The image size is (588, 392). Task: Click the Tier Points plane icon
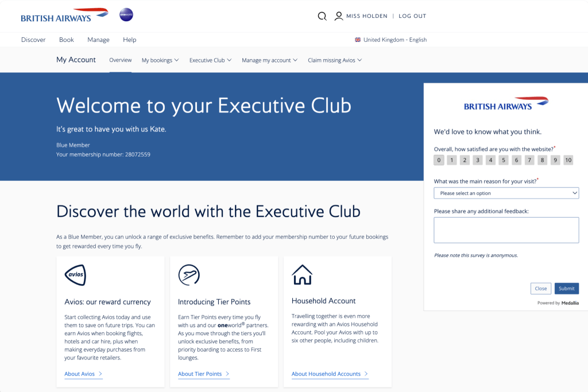coord(189,275)
